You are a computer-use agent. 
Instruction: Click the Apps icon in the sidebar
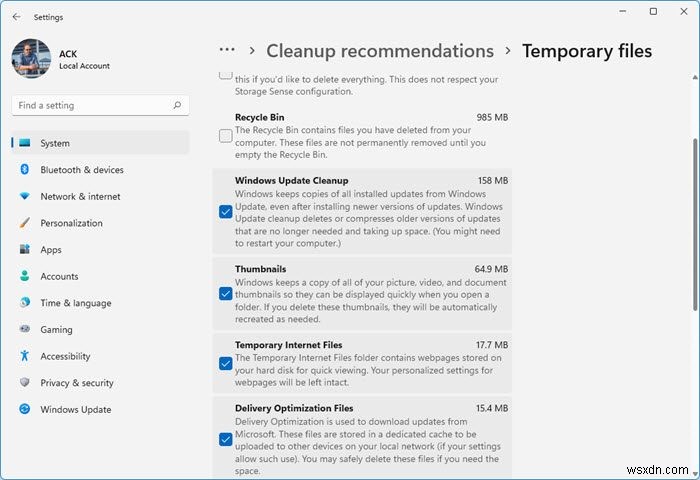pos(24,250)
